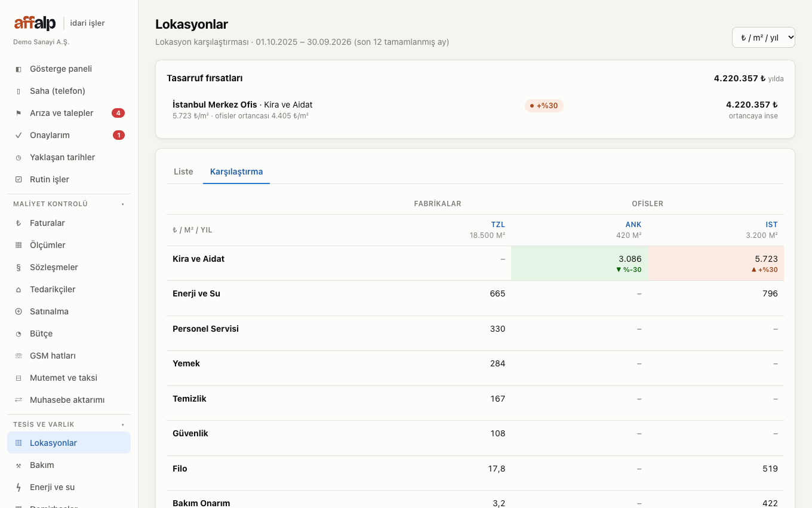This screenshot has height=508, width=812.
Task: Go to Faturalar menu item
Action: [x=69, y=223]
